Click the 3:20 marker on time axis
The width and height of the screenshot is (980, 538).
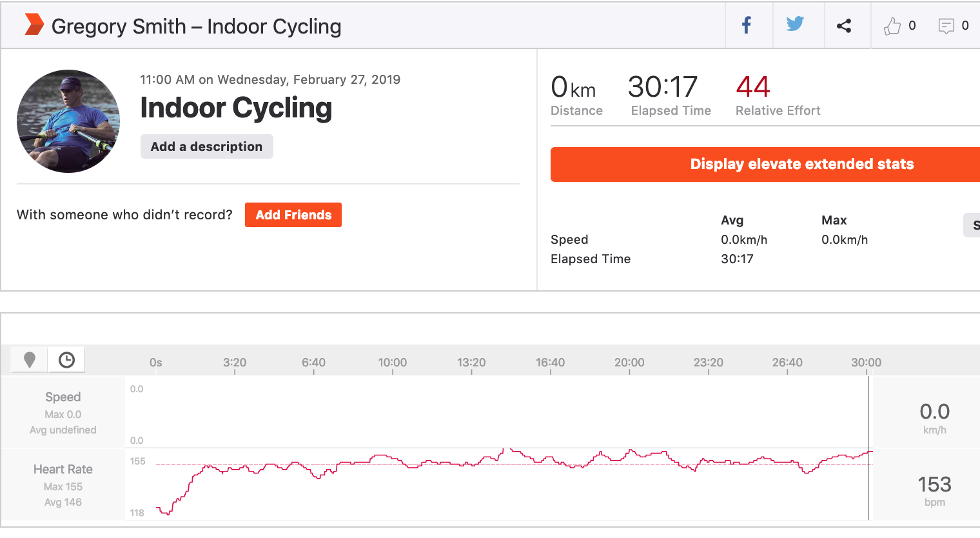point(235,363)
